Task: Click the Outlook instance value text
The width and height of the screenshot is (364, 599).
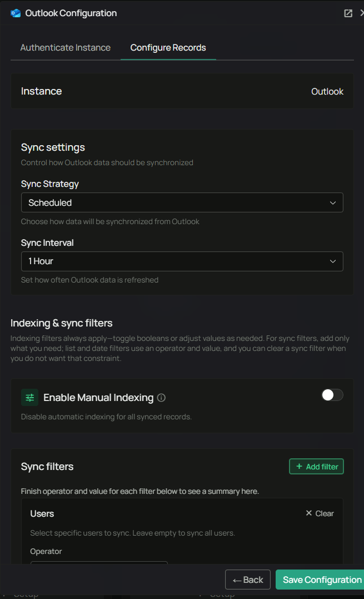Action: (327, 91)
